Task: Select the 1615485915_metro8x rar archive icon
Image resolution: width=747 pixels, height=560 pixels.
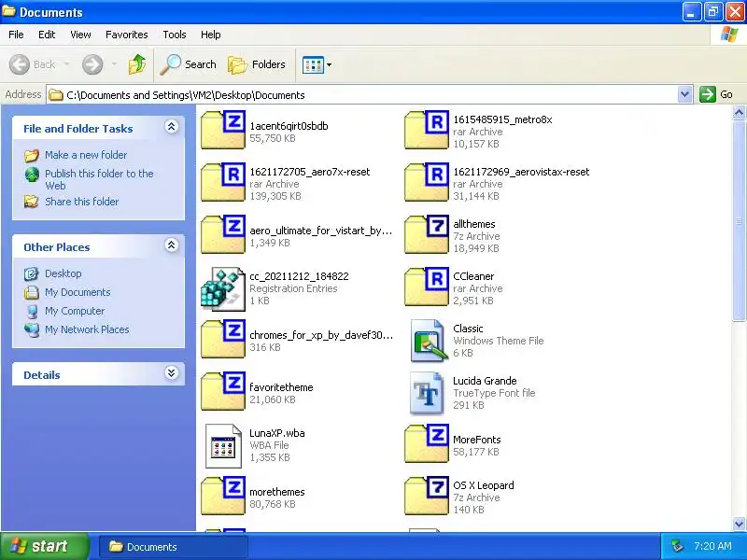Action: 427,130
